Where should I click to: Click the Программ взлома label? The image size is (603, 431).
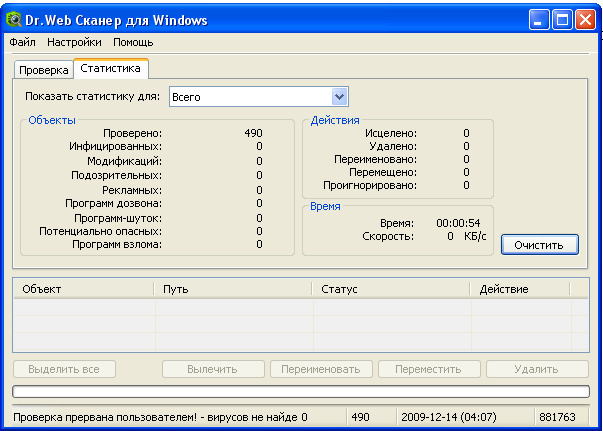coord(117,244)
